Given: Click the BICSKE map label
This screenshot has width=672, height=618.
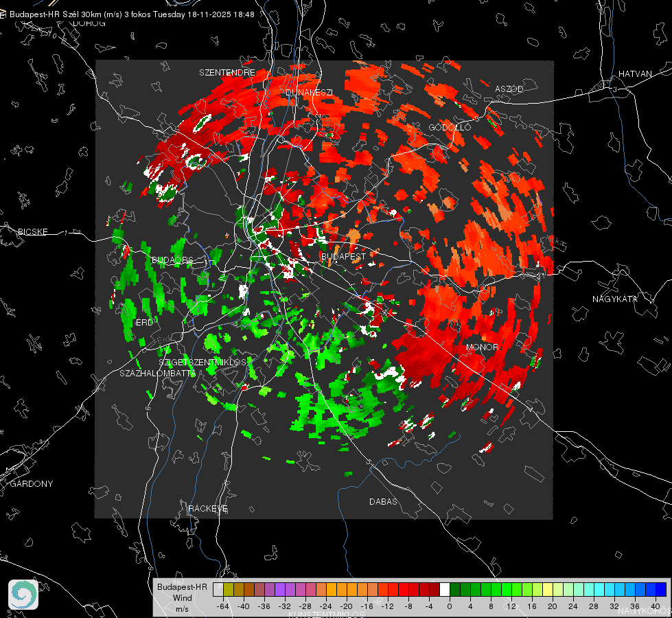Looking at the screenshot, I should pos(32,231).
